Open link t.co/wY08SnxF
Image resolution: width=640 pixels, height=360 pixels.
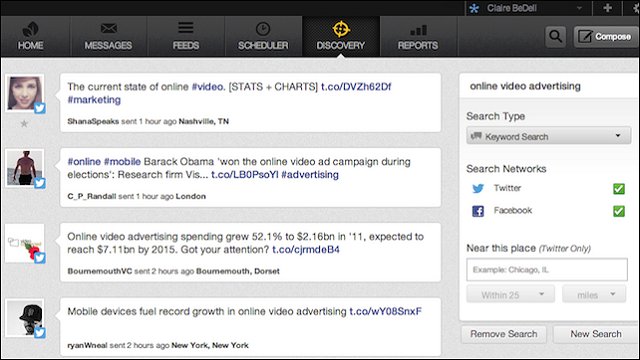click(x=385, y=311)
